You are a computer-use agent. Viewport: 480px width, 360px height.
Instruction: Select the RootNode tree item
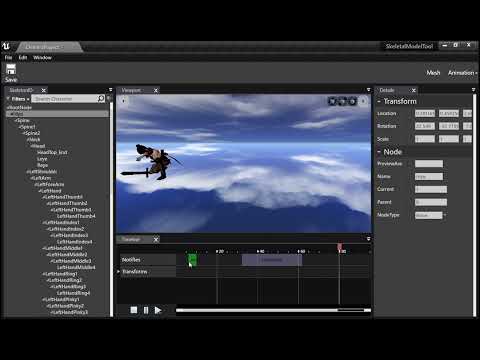[x=20, y=108]
